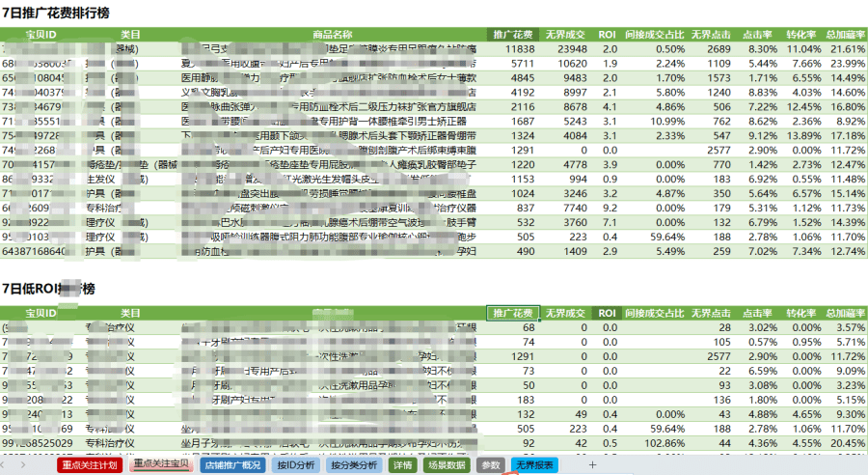Click the 无界报表 sheet tab

[533, 465]
